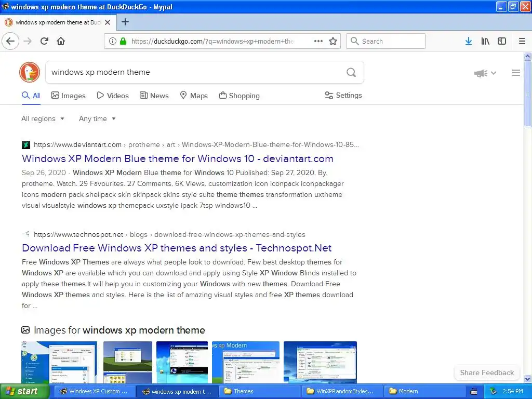Image resolution: width=532 pixels, height=399 pixels.
Task: Open fifth image thumbnail with explorer window
Action: coord(320,362)
